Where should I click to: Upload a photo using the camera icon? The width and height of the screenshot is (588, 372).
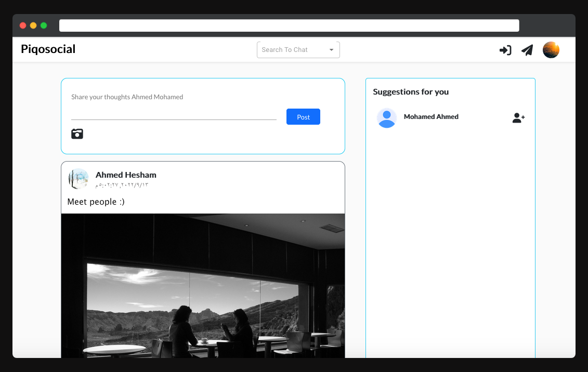click(x=77, y=134)
